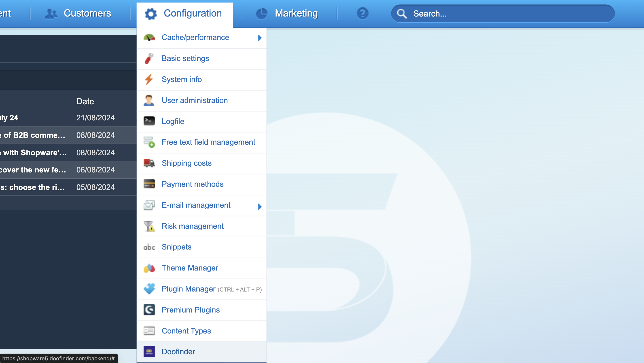This screenshot has width=644, height=363.
Task: Open Doofinder menu entry
Action: (201, 352)
